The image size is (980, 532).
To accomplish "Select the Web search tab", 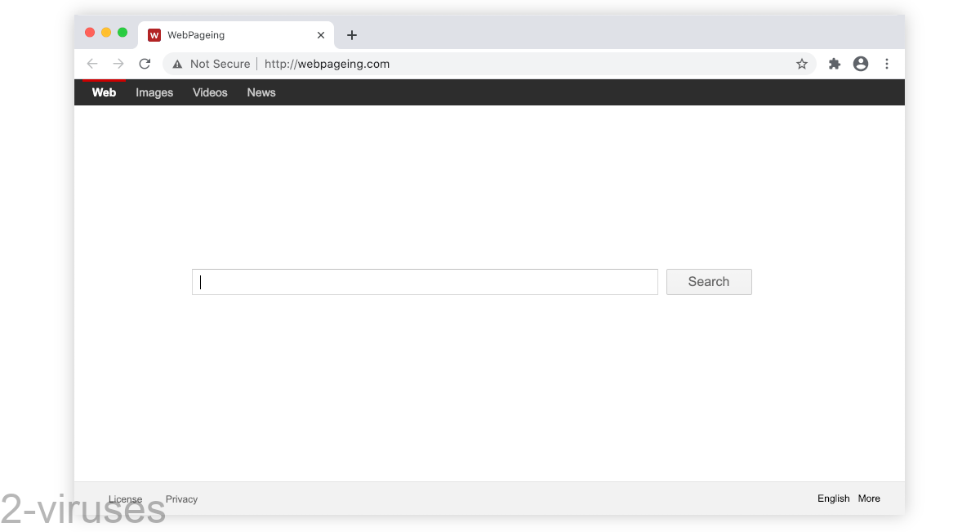I will (x=104, y=92).
